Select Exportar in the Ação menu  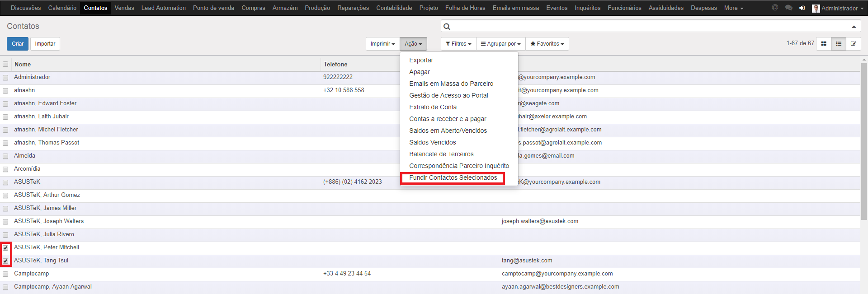[421, 60]
